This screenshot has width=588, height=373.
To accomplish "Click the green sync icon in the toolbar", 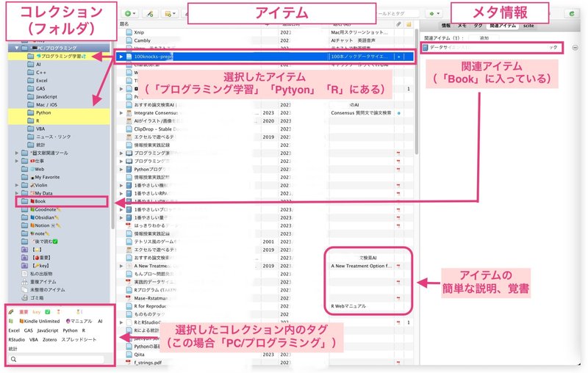I will [x=572, y=13].
